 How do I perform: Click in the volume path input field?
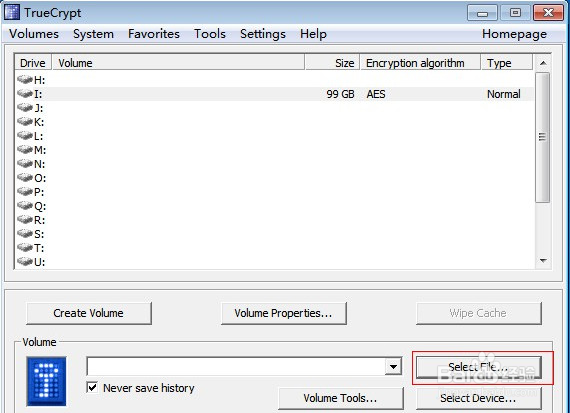[236, 366]
